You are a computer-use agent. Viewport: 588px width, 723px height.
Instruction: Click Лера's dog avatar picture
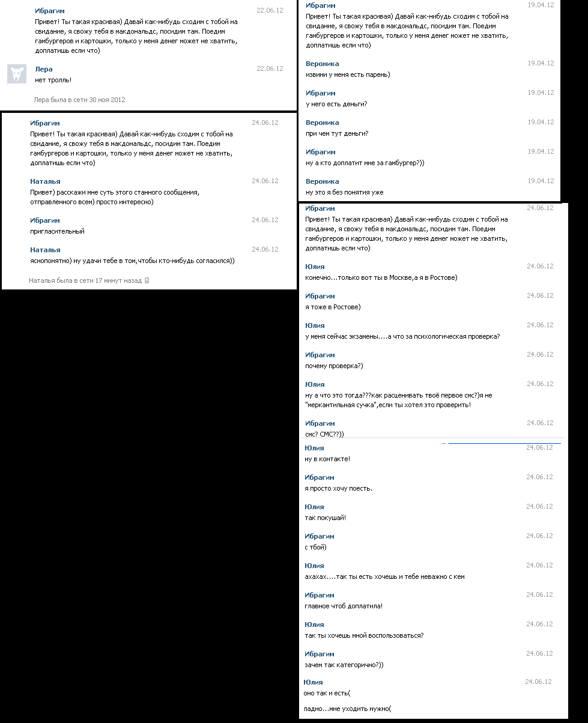pos(16,74)
